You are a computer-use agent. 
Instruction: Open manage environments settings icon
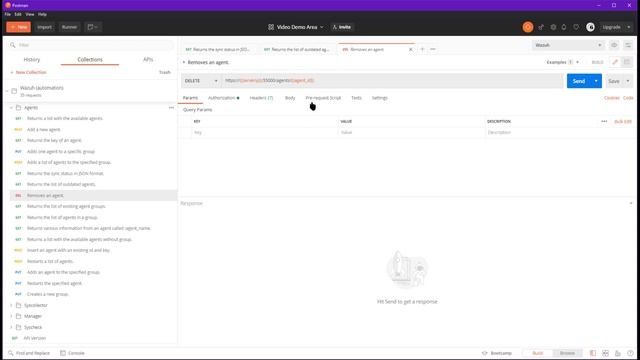(628, 45)
